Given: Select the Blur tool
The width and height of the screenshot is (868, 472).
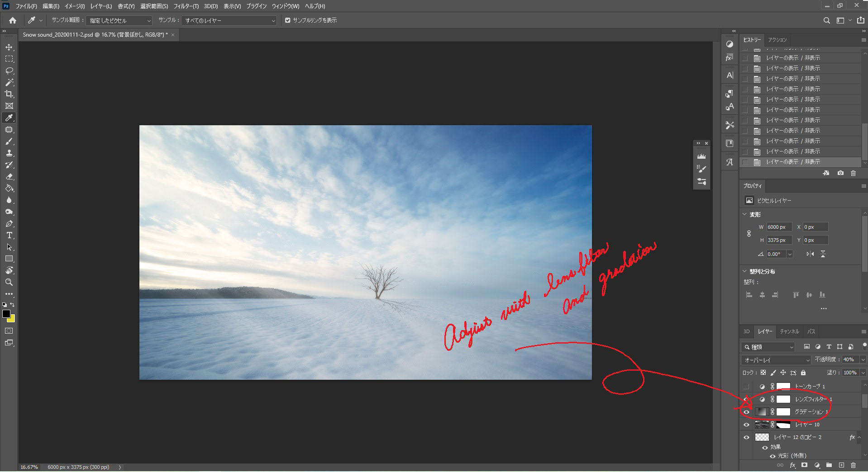Looking at the screenshot, I should click(x=9, y=200).
